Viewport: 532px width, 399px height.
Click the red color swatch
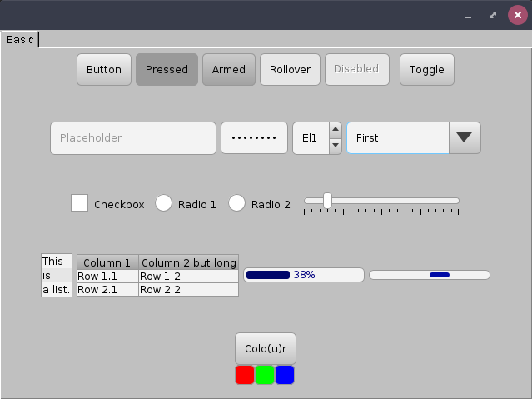(245, 375)
